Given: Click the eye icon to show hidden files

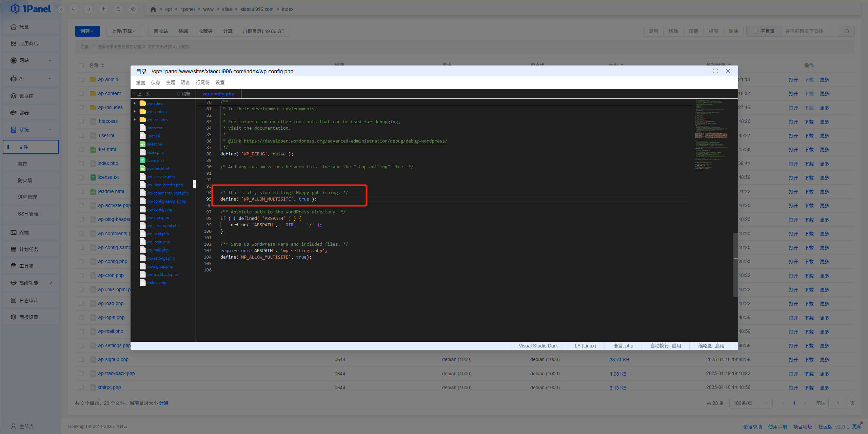Looking at the screenshot, I should point(133,9).
